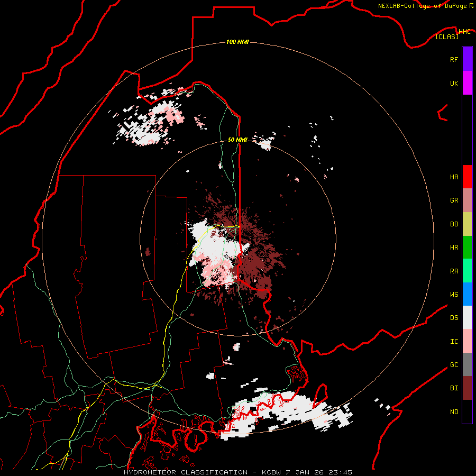Click the UK legend label

[x=454, y=83]
